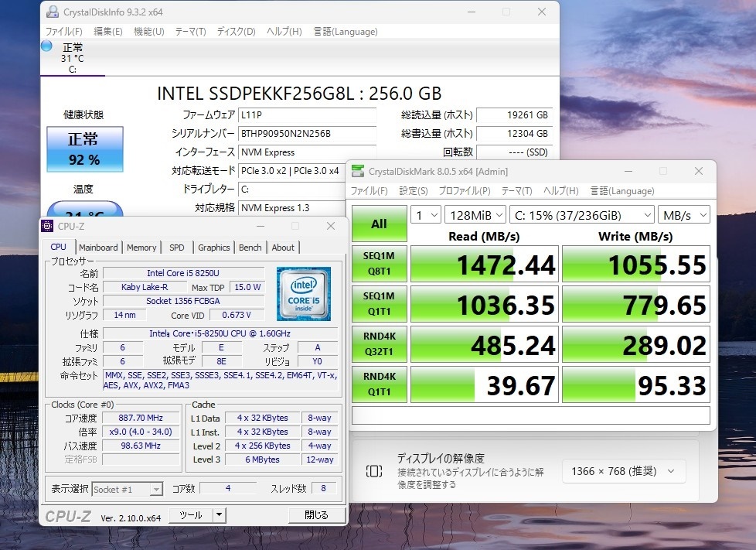
Task: Click the blue 31°C temperature badge in CrystalDiskInfo
Action: point(85,207)
